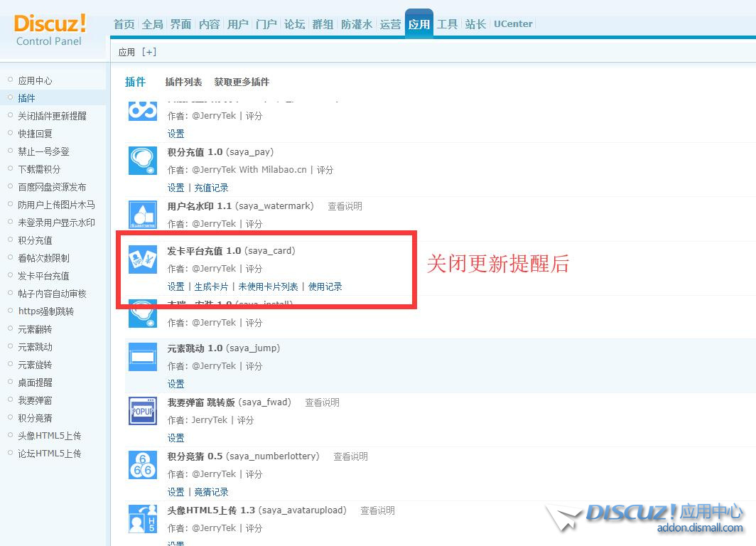Click the 发卡平台充值 card icon

(142, 259)
